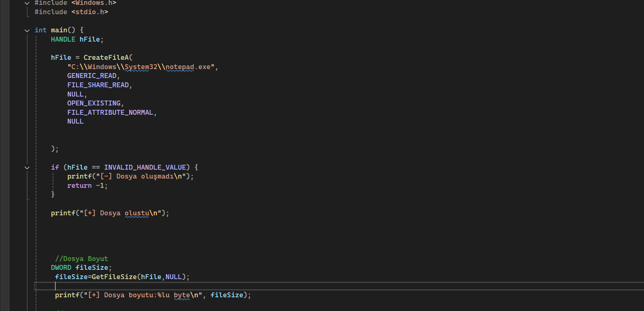644x311 pixels.
Task: Select the GENERIC_READ argument
Action: [x=92, y=76]
